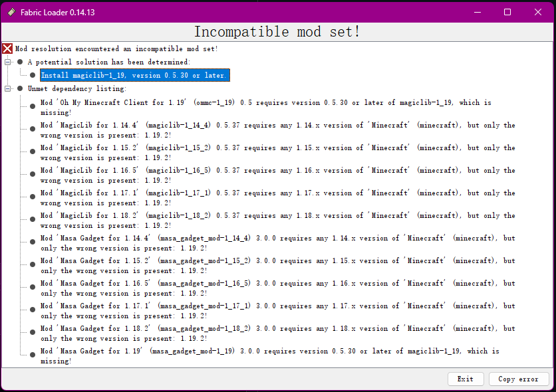The image size is (556, 392).
Task: Click the red error icon beside the resolution message
Action: click(x=6, y=48)
